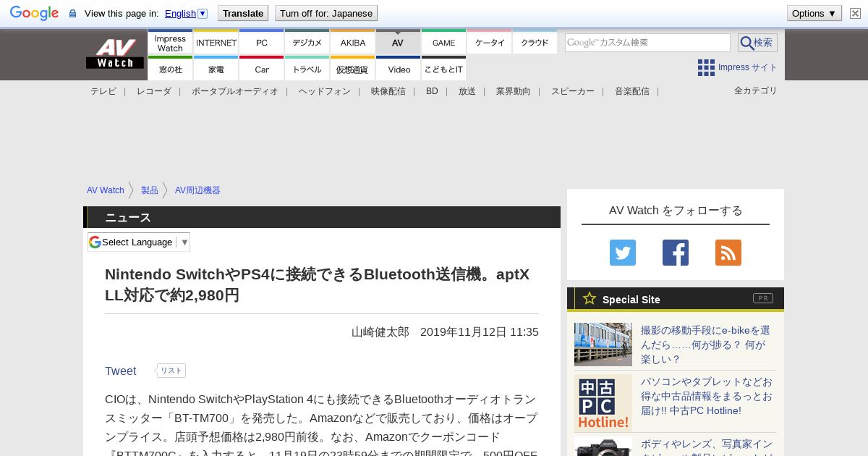The width and height of the screenshot is (868, 456).
Task: Open the 中古PC Hotline! article link
Action: point(707,396)
